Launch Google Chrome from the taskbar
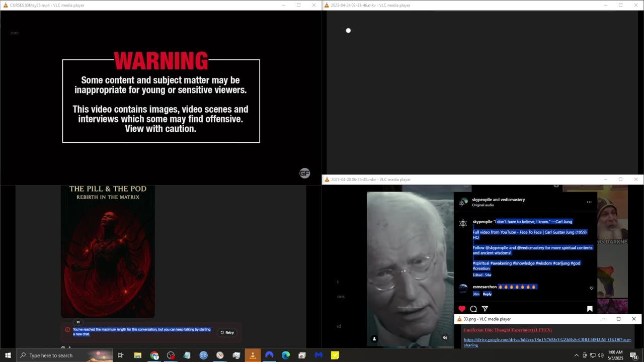644x362 pixels. tap(154, 355)
